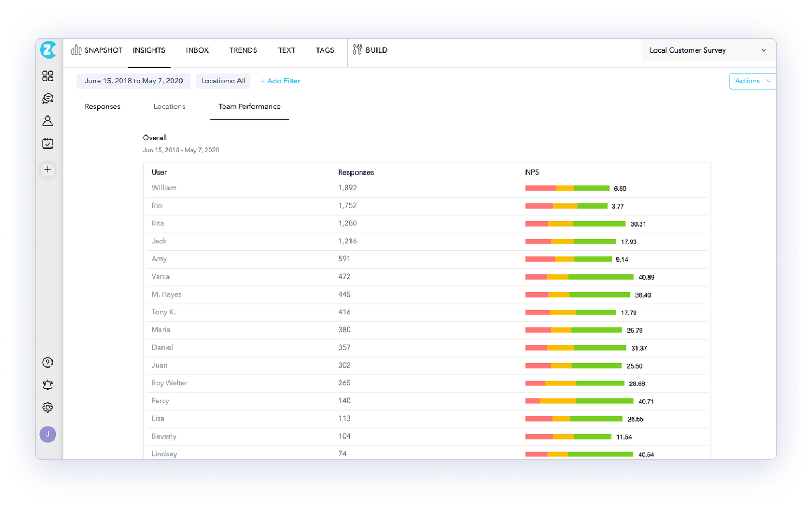Open the Local Customer Survey dropdown
The image size is (812, 509).
click(707, 50)
